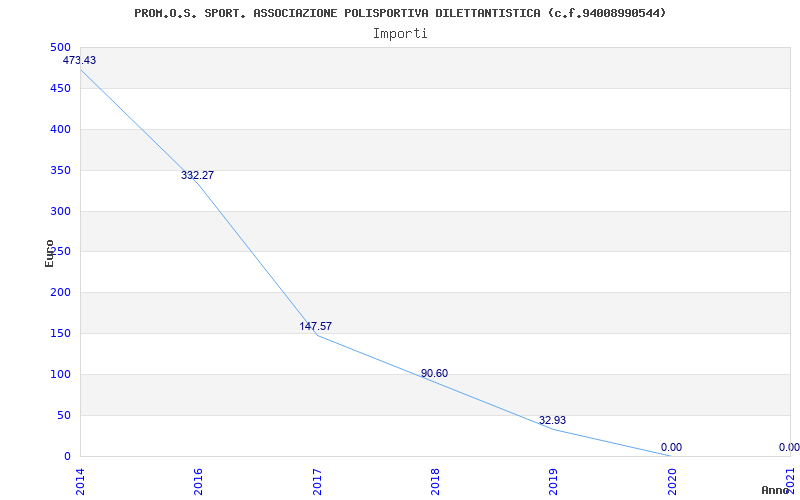
Task: Click the 90.60 data label
Action: (x=434, y=373)
